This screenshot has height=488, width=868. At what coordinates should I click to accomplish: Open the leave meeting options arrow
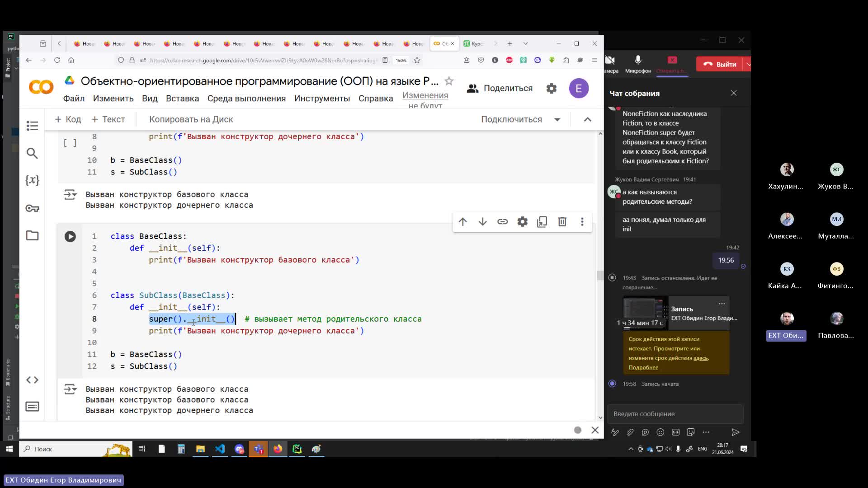pyautogui.click(x=748, y=64)
